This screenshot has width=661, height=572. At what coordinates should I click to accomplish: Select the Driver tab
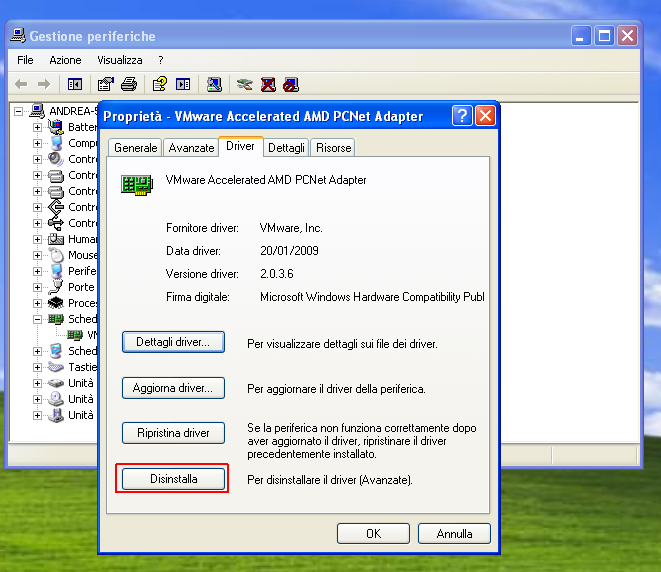[x=241, y=146]
